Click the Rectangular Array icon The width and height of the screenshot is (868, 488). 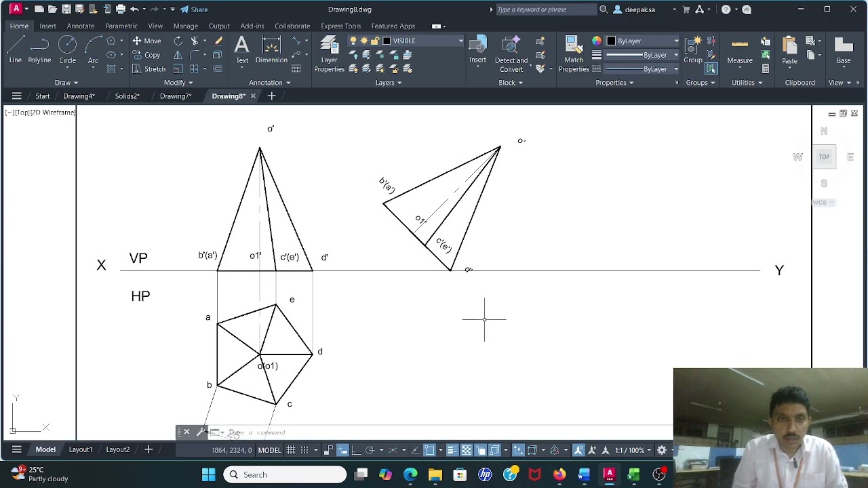pos(195,68)
